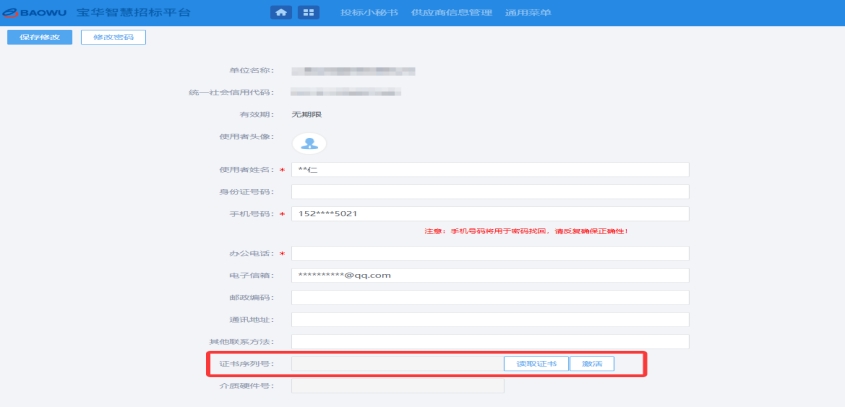Focus the 办公电话 input field

tap(490, 253)
